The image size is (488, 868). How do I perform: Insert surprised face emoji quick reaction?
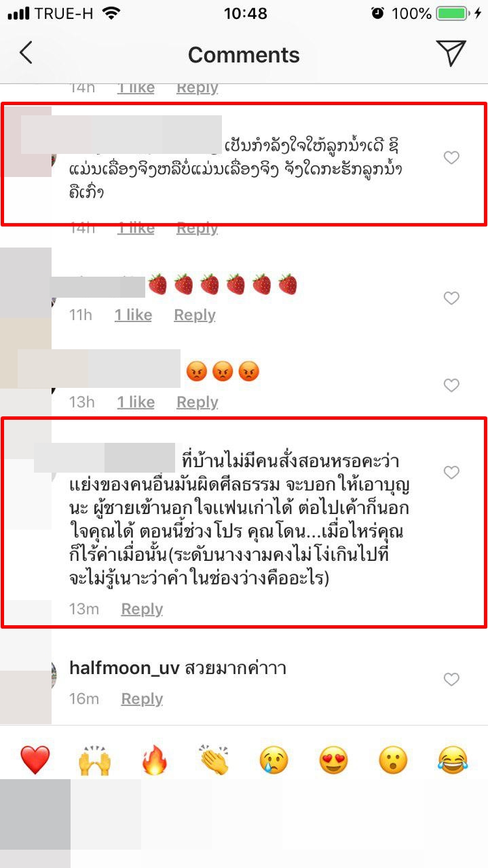(393, 760)
